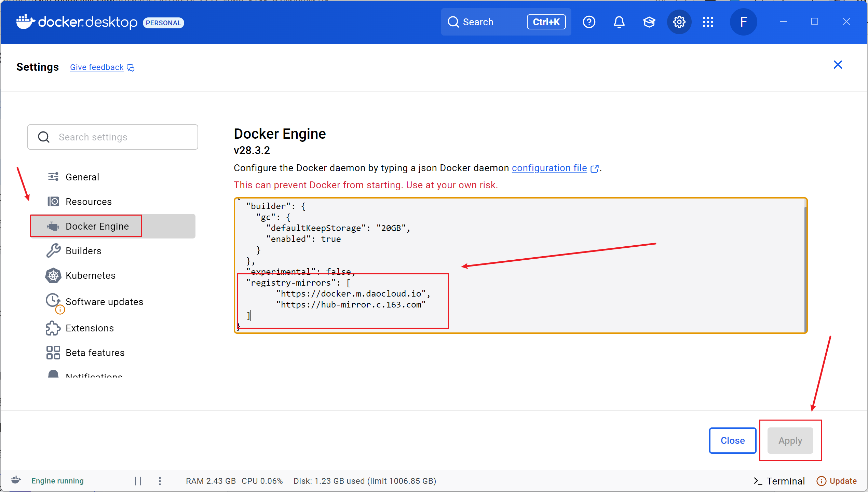Minimize the Docker Desktop window

(783, 22)
